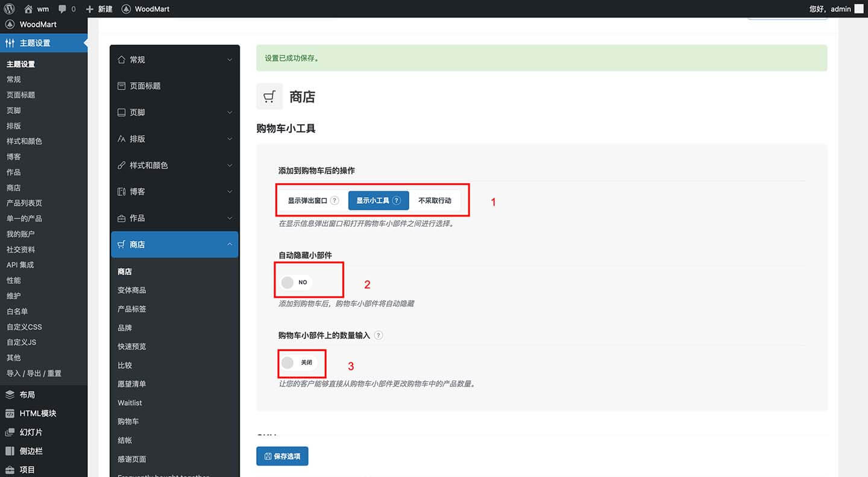The image size is (868, 477).
Task: Click the 样式和颜色 brush icon
Action: tap(121, 165)
